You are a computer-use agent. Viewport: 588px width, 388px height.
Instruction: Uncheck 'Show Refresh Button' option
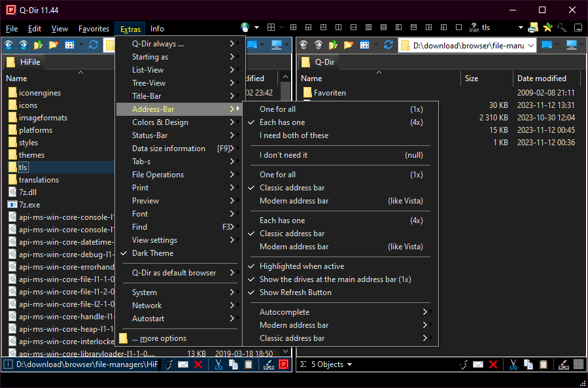point(295,292)
